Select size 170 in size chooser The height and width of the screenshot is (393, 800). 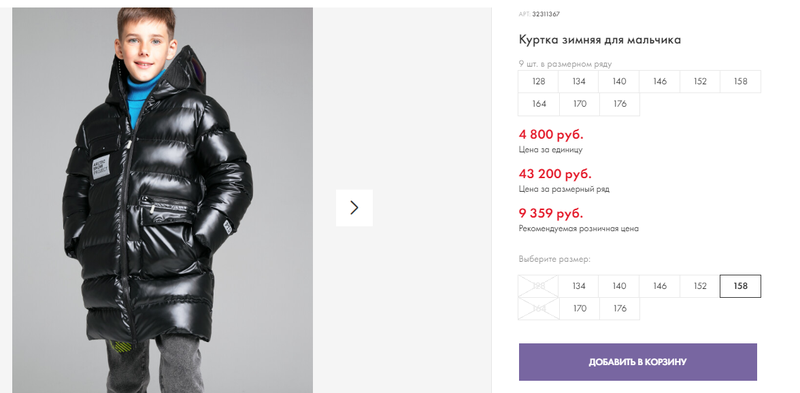580,308
